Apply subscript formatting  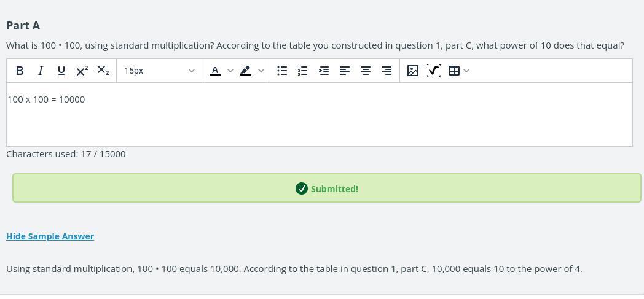pyautogui.click(x=103, y=71)
